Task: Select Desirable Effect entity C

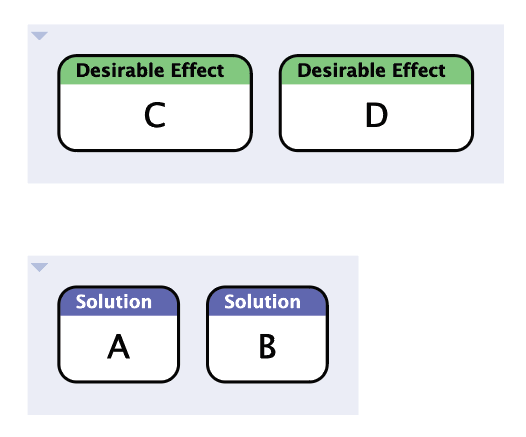Action: (x=155, y=103)
